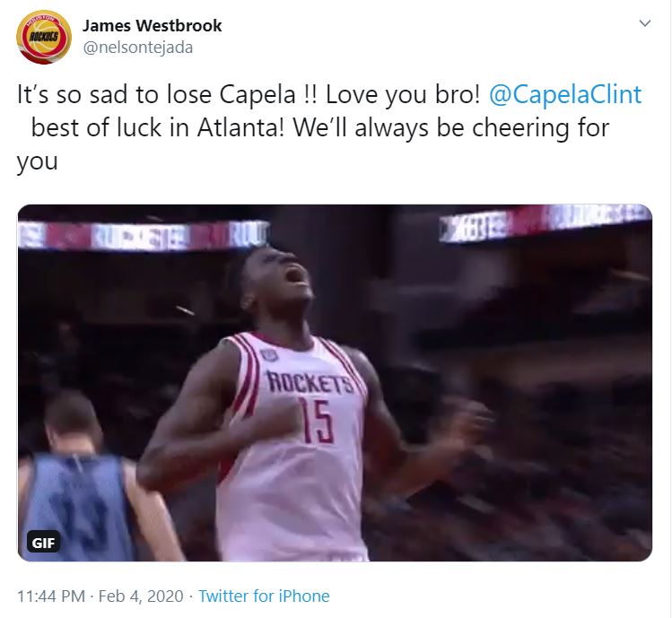672x618 pixels.
Task: Select the Feb 4, 2020 date
Action: point(141,596)
